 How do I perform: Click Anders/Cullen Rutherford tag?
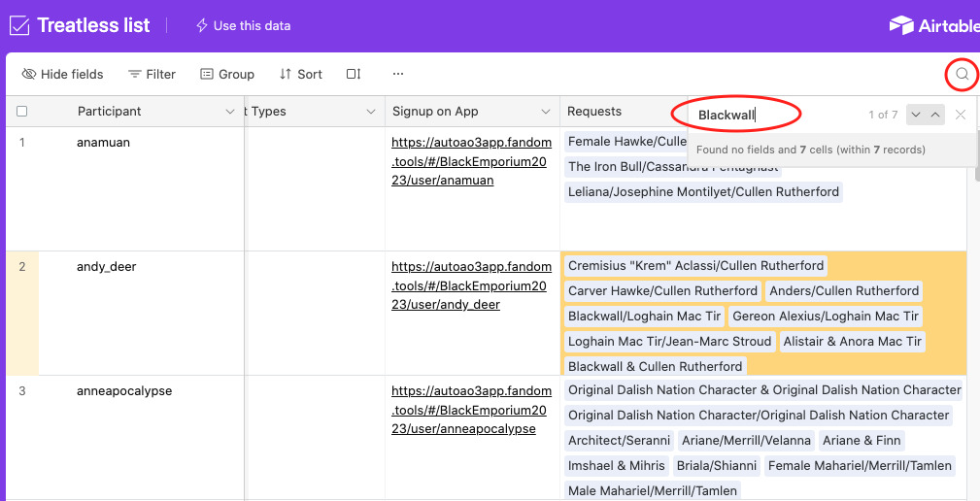pos(844,290)
